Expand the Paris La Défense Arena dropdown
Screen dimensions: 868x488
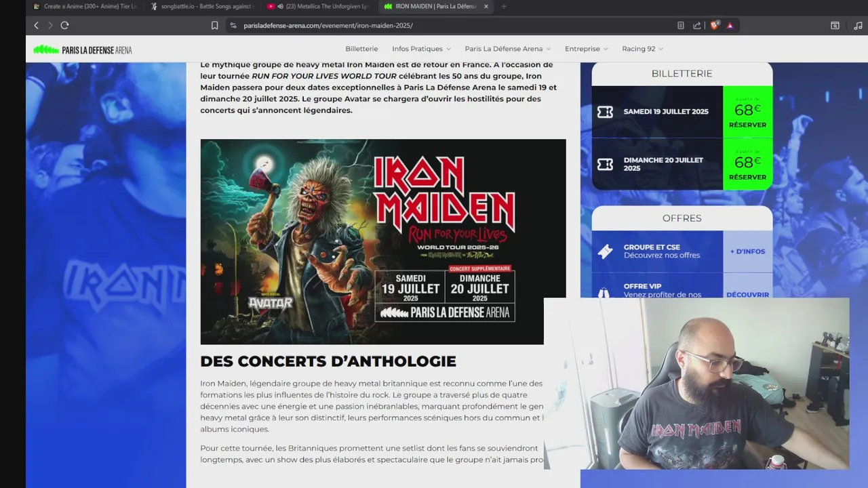[x=508, y=49]
